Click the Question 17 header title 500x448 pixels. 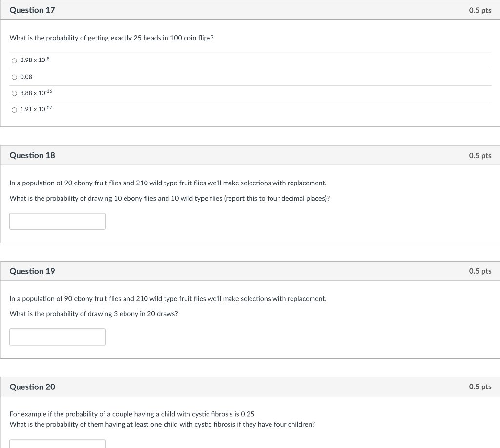pyautogui.click(x=32, y=10)
